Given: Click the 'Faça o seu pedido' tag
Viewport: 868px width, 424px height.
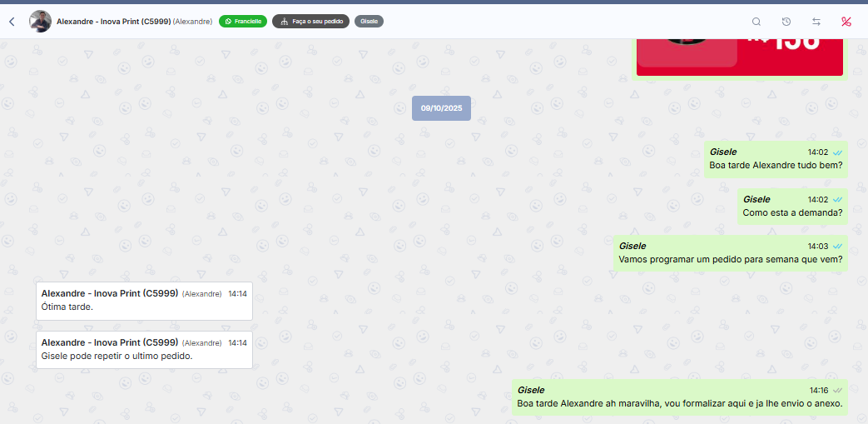Looking at the screenshot, I should pos(310,22).
